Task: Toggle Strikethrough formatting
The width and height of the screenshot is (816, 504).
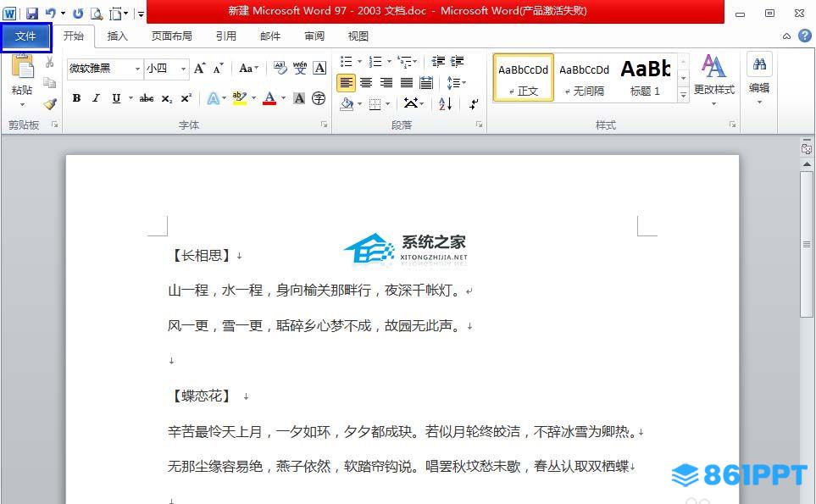Action: click(x=147, y=98)
